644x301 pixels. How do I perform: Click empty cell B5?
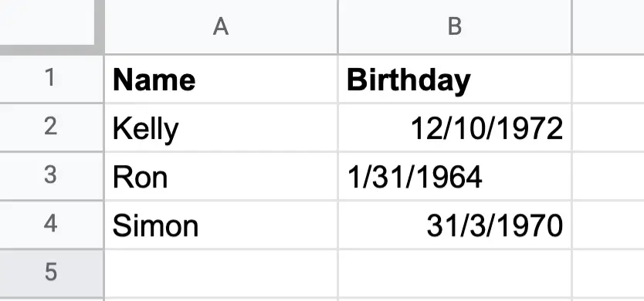coord(455,273)
